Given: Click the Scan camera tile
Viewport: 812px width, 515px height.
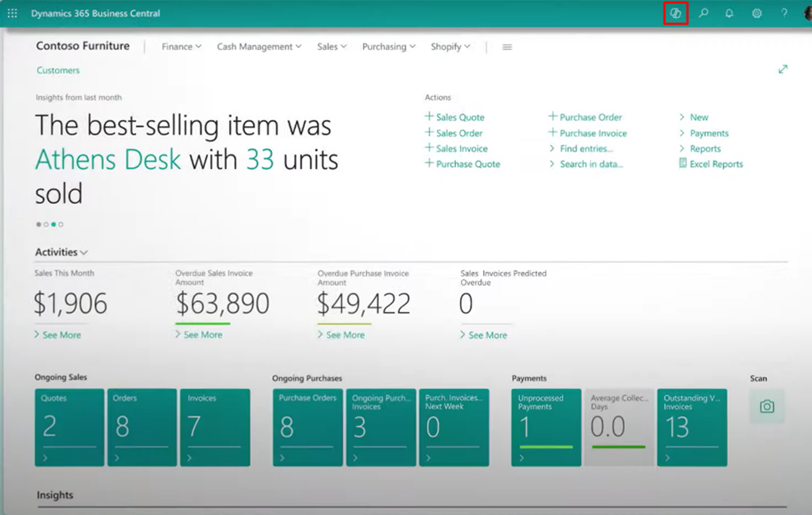Looking at the screenshot, I should [x=767, y=406].
